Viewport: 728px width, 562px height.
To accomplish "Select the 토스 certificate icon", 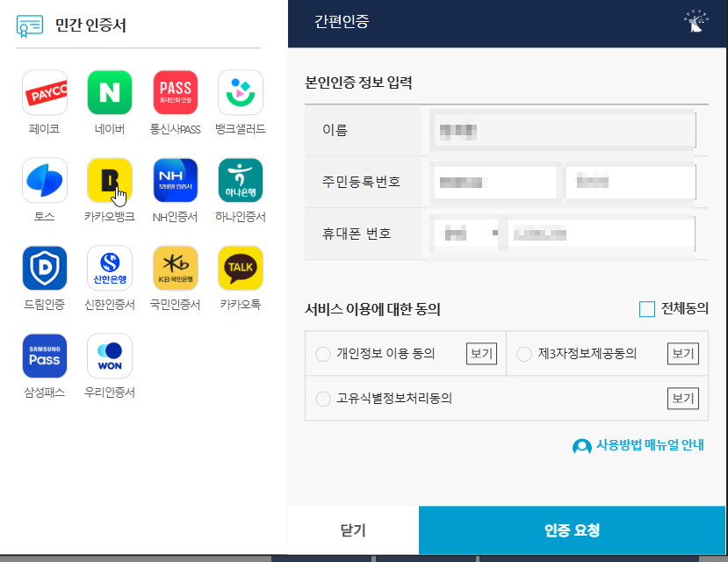I will click(x=45, y=180).
